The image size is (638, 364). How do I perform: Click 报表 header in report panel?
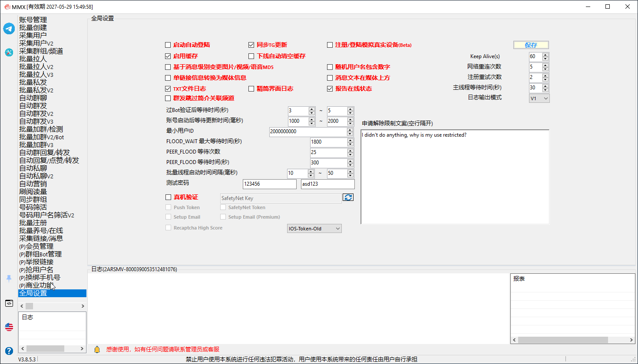click(x=519, y=279)
